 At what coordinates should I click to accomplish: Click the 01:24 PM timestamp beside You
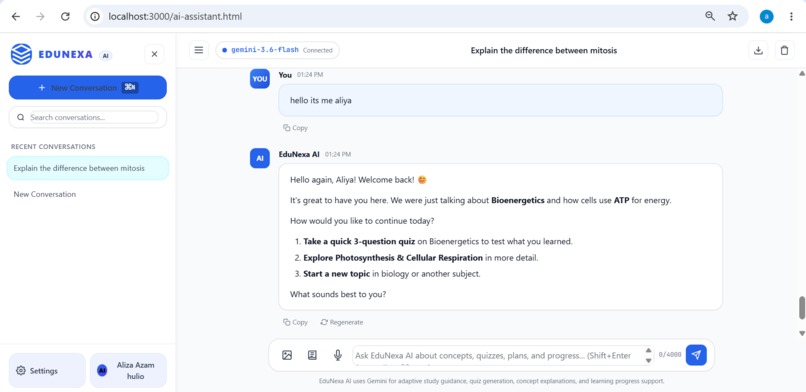point(309,75)
